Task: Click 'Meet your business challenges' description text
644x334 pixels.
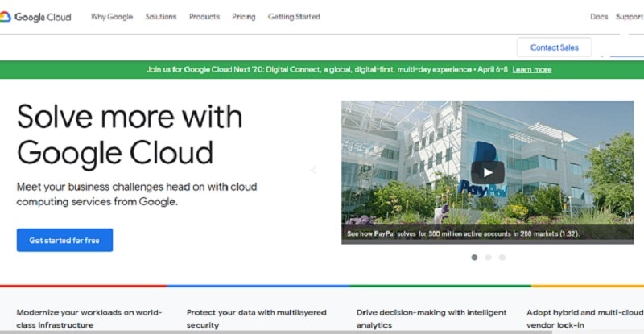Action: (137, 194)
